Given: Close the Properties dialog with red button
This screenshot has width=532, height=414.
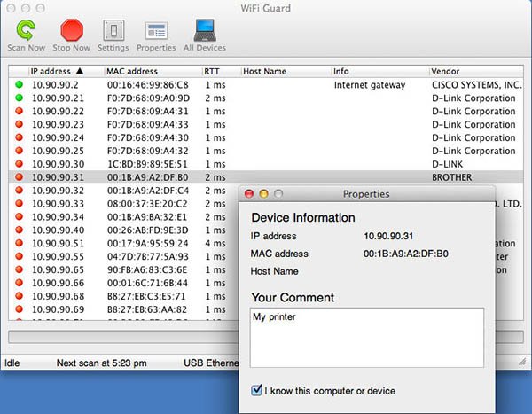Looking at the screenshot, I should click(x=249, y=193).
